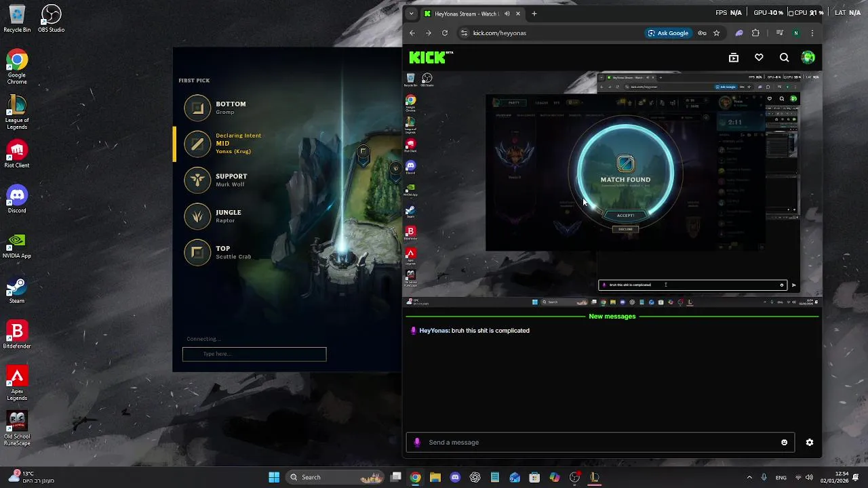The height and width of the screenshot is (488, 868).
Task: Open the Windows Start menu
Action: coord(274,477)
